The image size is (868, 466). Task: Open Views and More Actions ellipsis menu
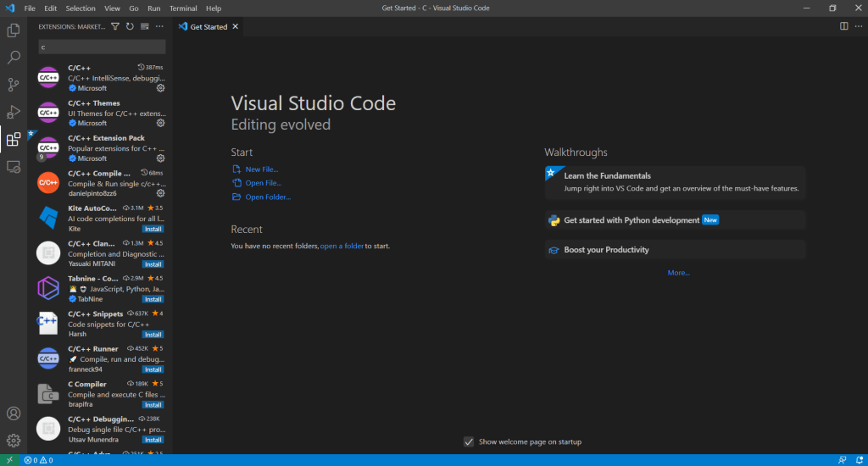[159, 26]
